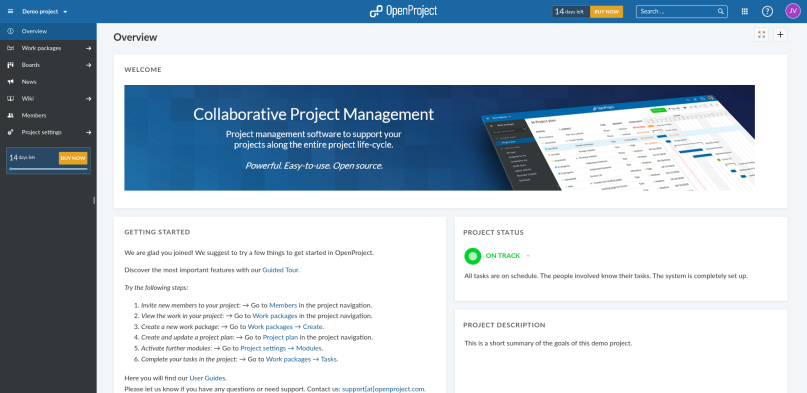This screenshot has width=807, height=393.
Task: Open the modules grid icon
Action: click(745, 11)
